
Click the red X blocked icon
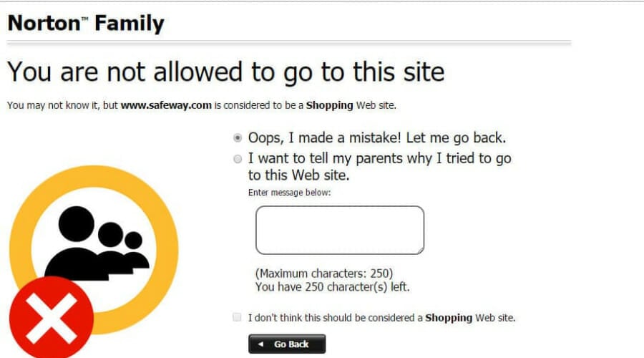[52, 317]
